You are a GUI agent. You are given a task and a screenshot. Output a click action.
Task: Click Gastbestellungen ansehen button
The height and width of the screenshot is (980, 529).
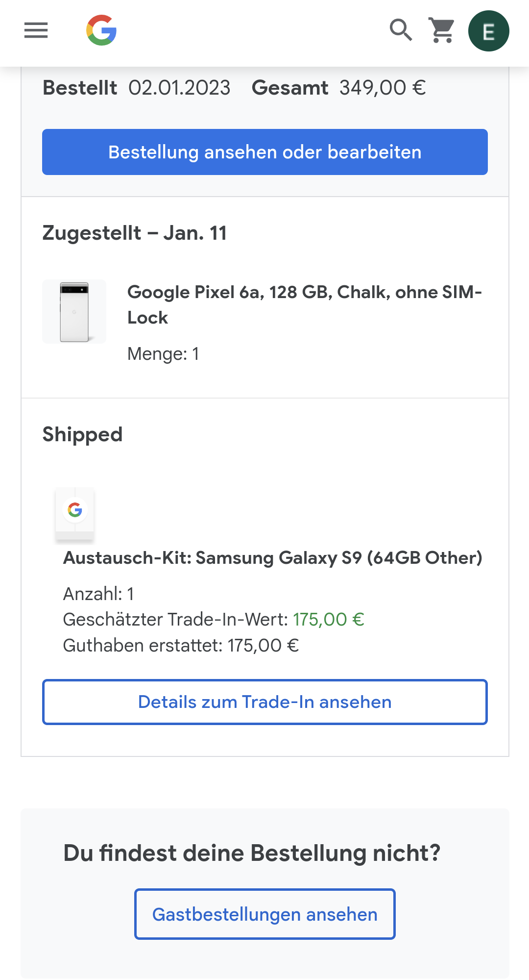[264, 914]
